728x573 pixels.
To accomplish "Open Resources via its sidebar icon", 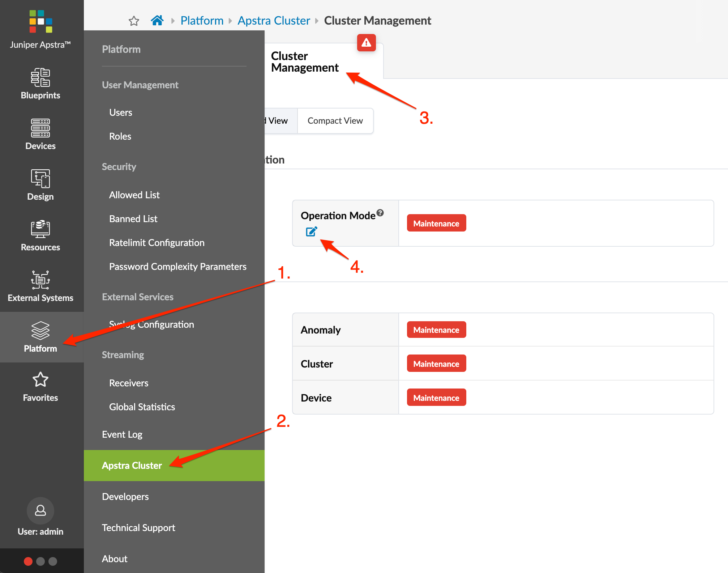I will click(x=40, y=235).
